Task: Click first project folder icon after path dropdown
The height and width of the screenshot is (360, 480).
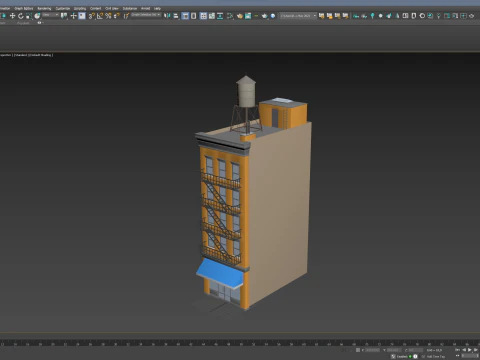Action: 322,16
